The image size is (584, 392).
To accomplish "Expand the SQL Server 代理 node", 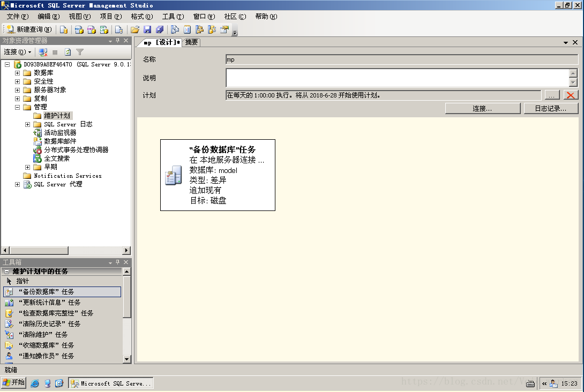I will pos(17,184).
